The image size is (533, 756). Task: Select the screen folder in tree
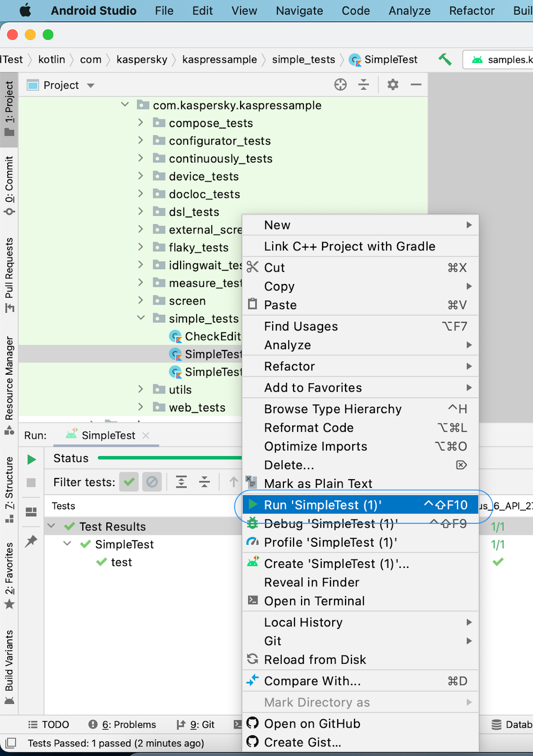(187, 301)
